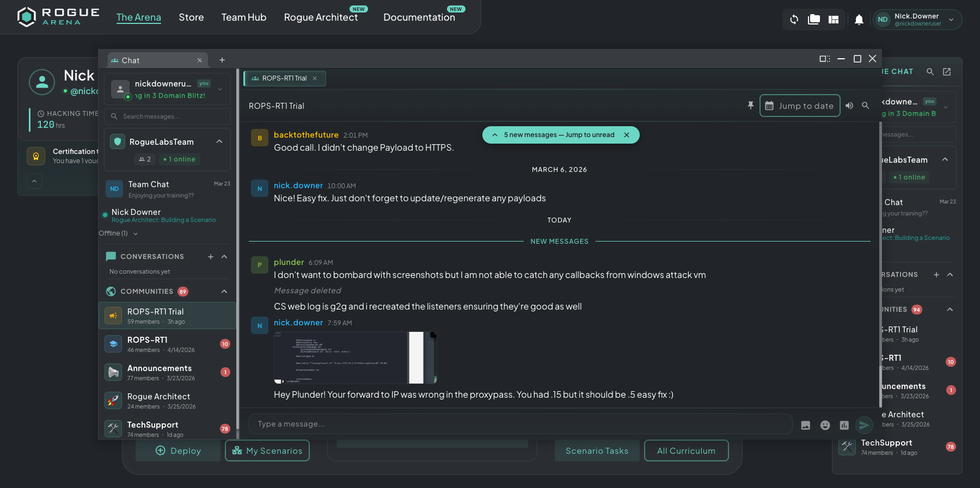Open Scenario Tasks

(x=597, y=450)
